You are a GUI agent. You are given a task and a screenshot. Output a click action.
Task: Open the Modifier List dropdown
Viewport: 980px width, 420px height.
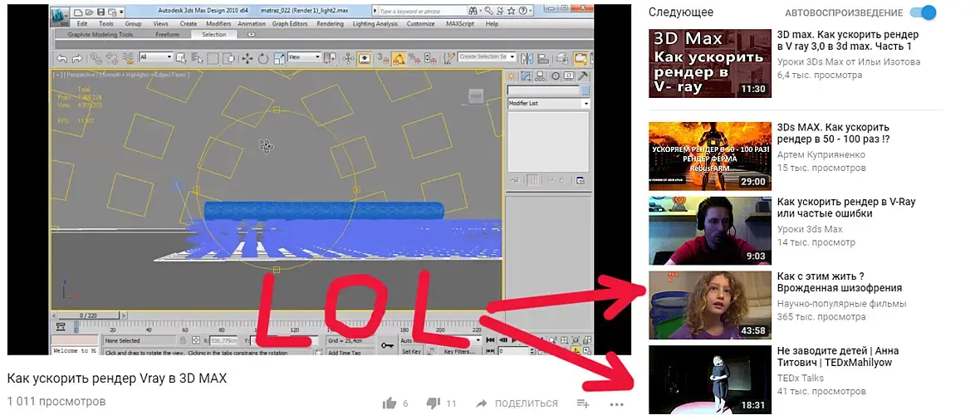548,103
